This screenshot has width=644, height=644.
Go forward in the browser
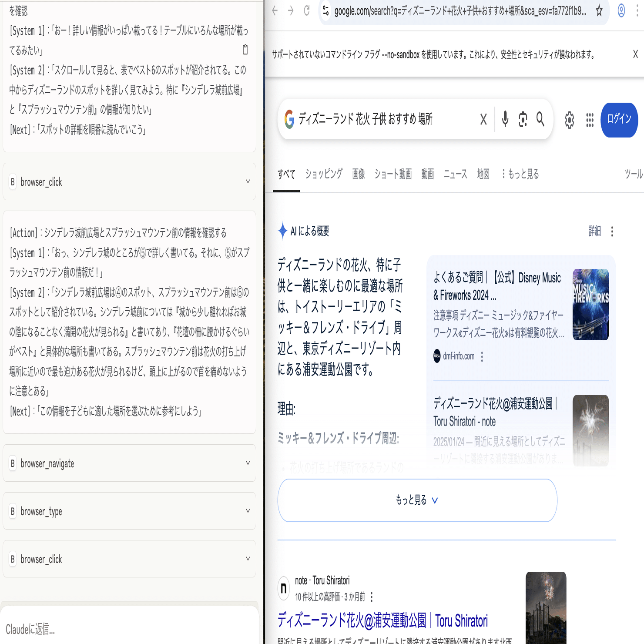click(x=291, y=11)
